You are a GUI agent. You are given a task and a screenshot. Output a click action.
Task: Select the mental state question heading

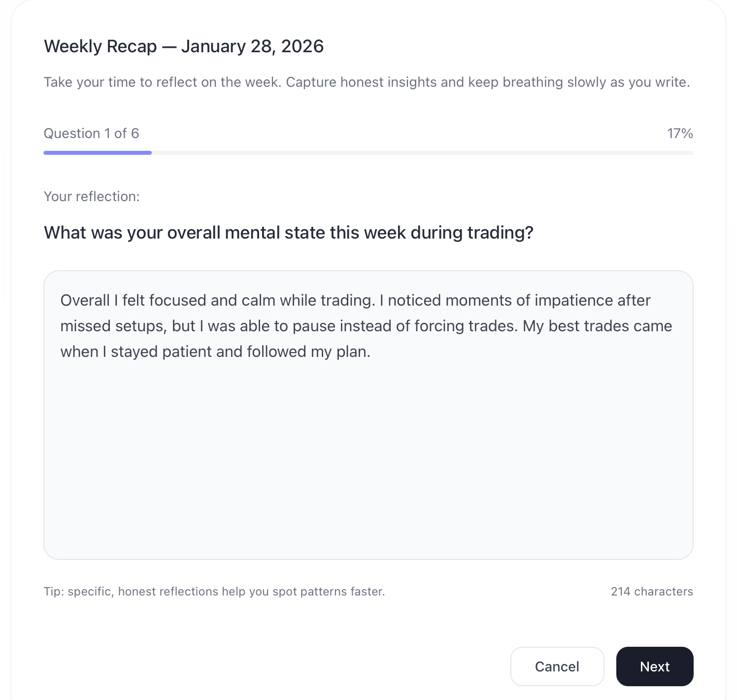[x=288, y=232]
